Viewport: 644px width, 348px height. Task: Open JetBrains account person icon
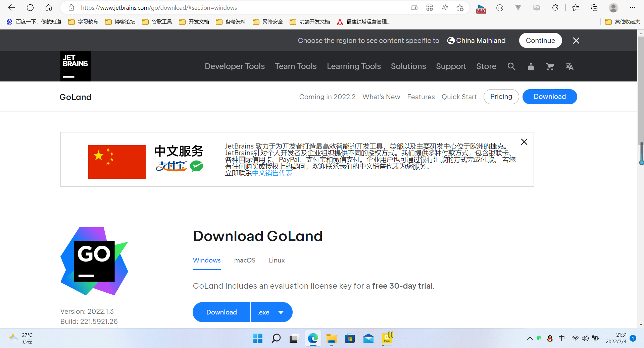pos(531,66)
